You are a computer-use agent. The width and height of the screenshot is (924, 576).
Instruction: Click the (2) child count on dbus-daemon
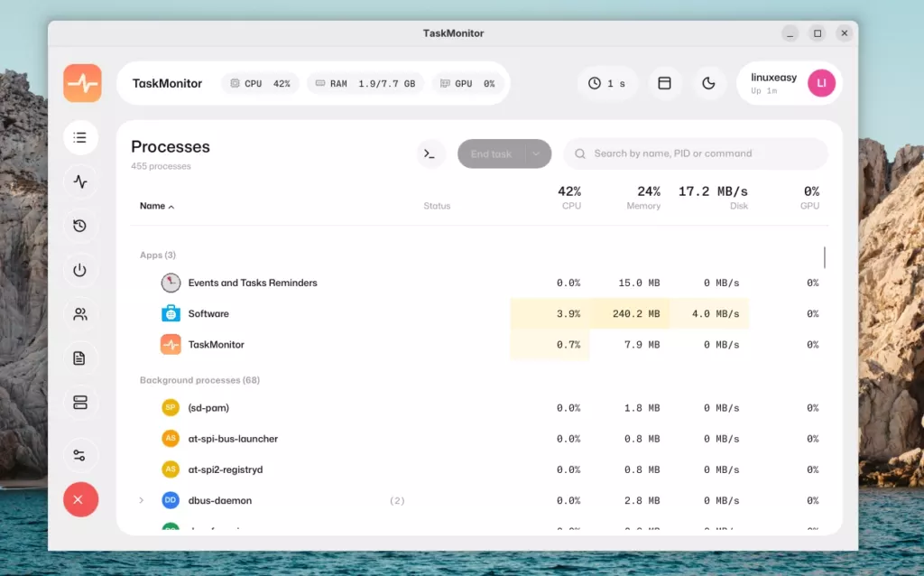pyautogui.click(x=397, y=500)
